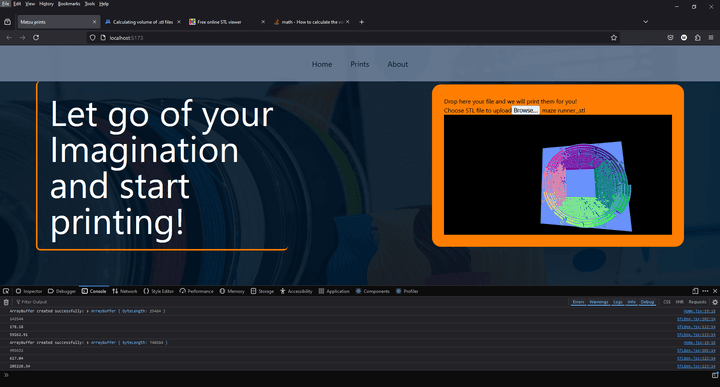Switch to the Network devtools tab

124,291
